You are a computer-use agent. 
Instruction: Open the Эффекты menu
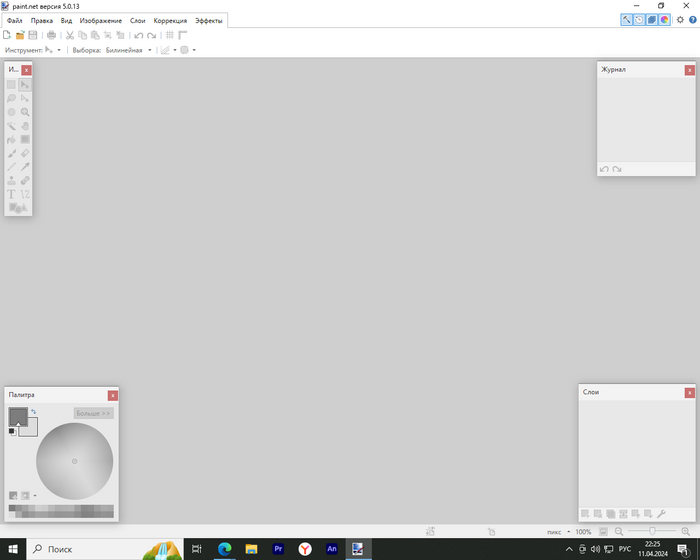[209, 20]
